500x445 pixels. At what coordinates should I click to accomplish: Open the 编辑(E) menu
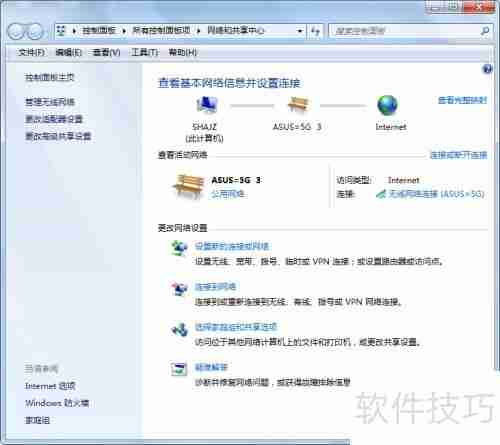pos(68,52)
